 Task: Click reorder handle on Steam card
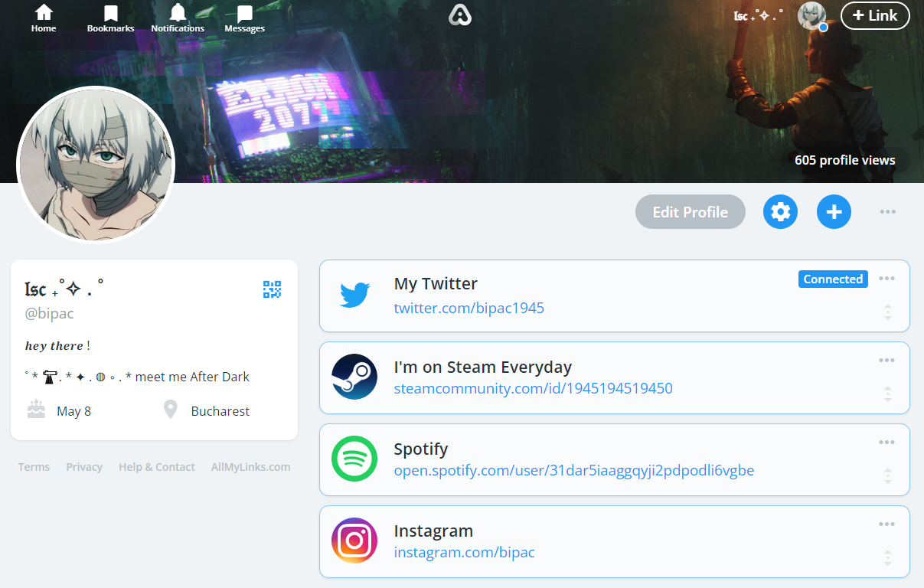[887, 394]
